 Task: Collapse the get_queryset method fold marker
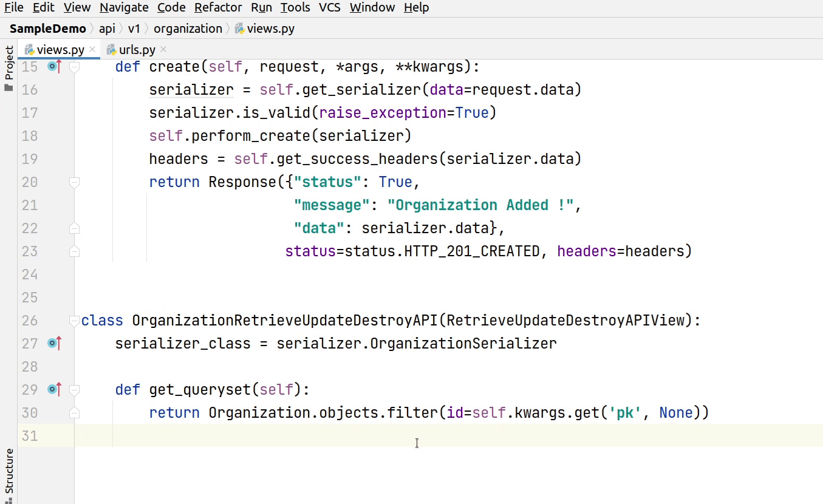click(x=74, y=390)
